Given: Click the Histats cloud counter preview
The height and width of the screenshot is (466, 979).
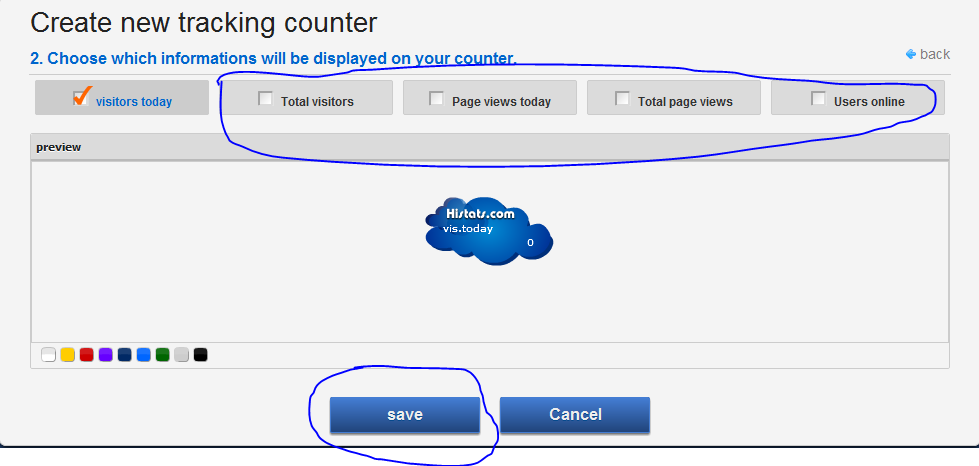Looking at the screenshot, I should coord(489,232).
